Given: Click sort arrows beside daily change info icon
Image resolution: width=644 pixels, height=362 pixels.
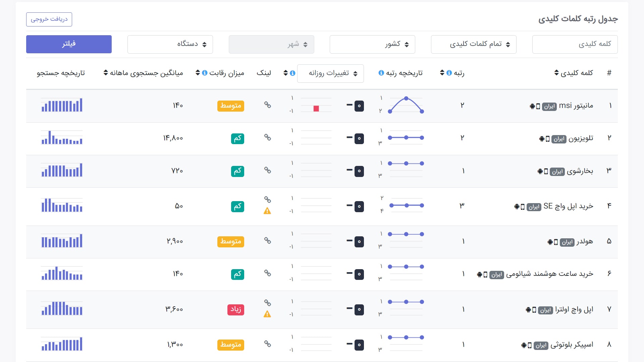Looking at the screenshot, I should coord(285,73).
